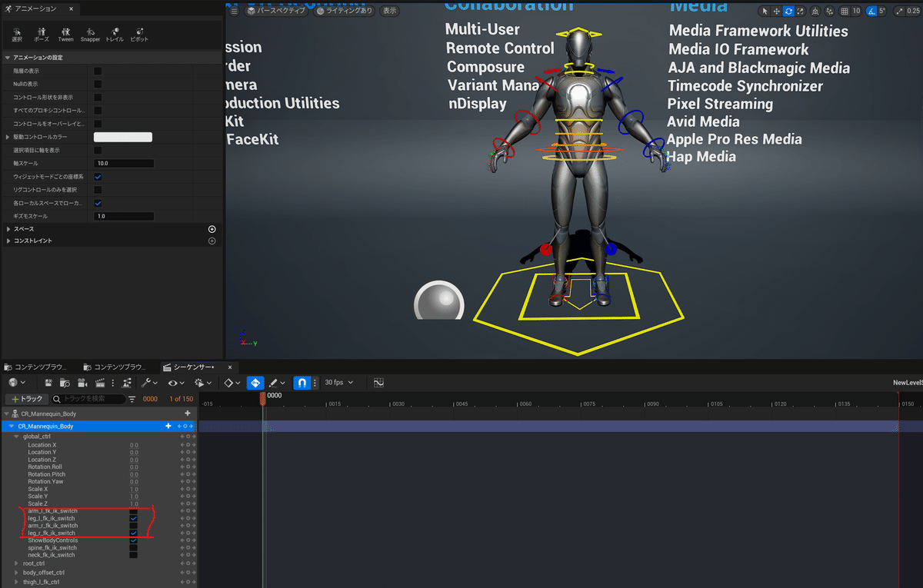Screen dimensions: 923x588
Task: Activate the scale gizmo in viewport toolbar
Action: tap(801, 11)
